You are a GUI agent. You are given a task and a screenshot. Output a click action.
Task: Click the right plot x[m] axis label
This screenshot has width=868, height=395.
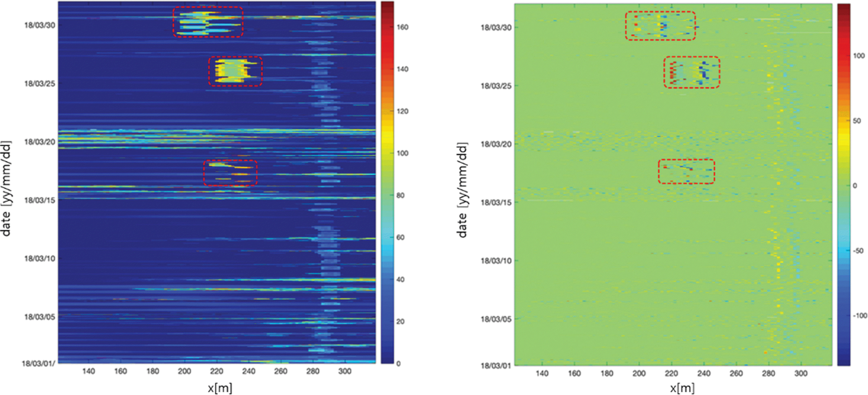pos(682,388)
